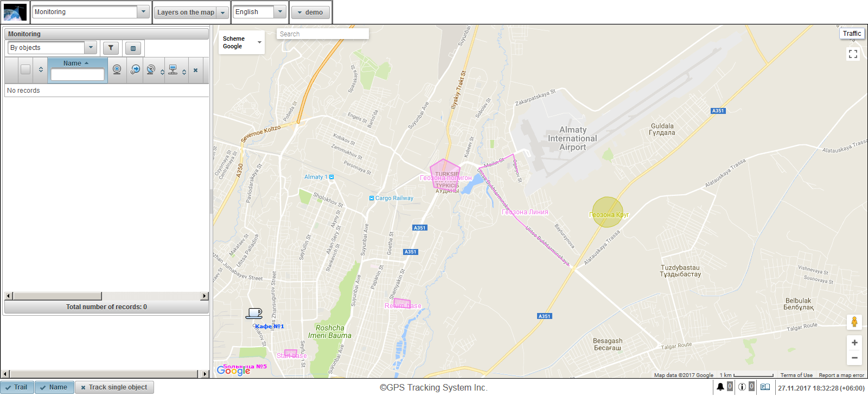Click the Track single object button

(x=114, y=387)
